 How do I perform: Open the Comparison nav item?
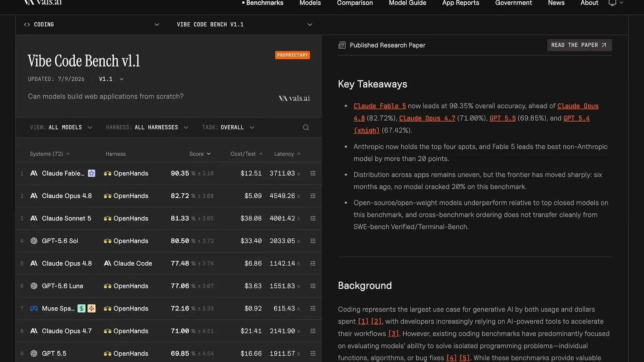(x=355, y=3)
